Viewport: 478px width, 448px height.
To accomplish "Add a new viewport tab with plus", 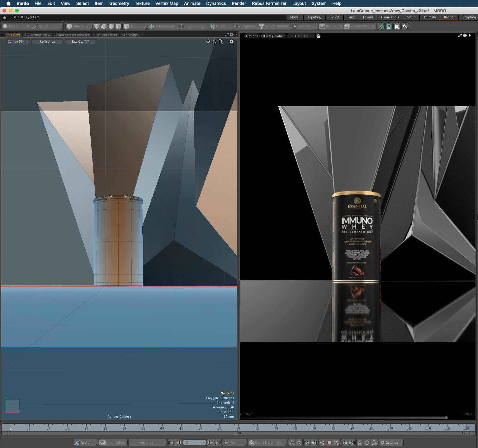I will 142,35.
